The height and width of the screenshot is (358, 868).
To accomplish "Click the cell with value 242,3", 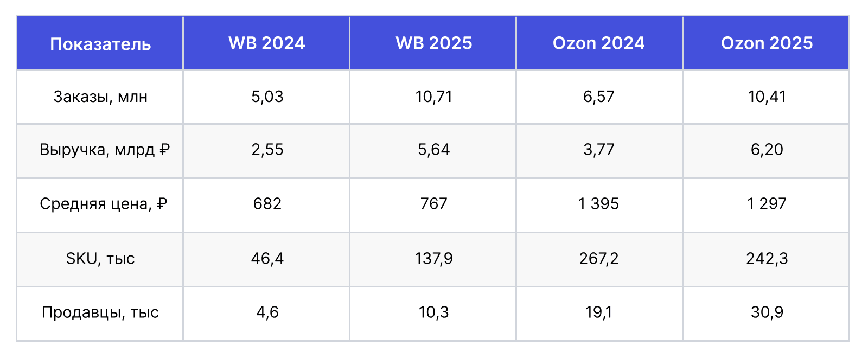I will [x=767, y=259].
